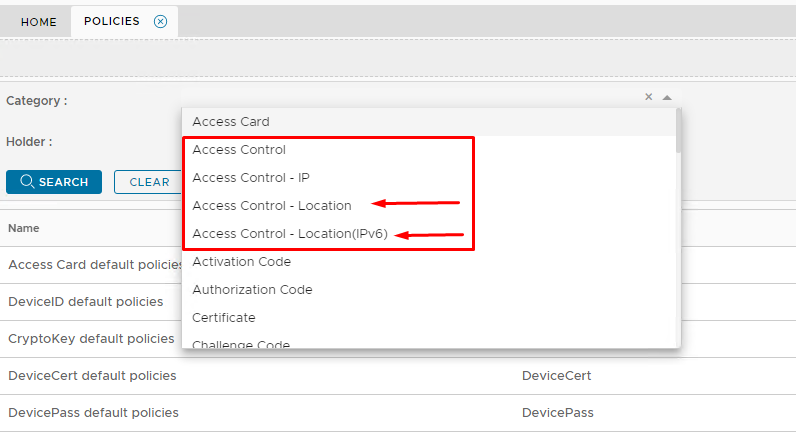Clear the Category field with the x icon
Viewport: 796px width, 441px height.
click(648, 97)
